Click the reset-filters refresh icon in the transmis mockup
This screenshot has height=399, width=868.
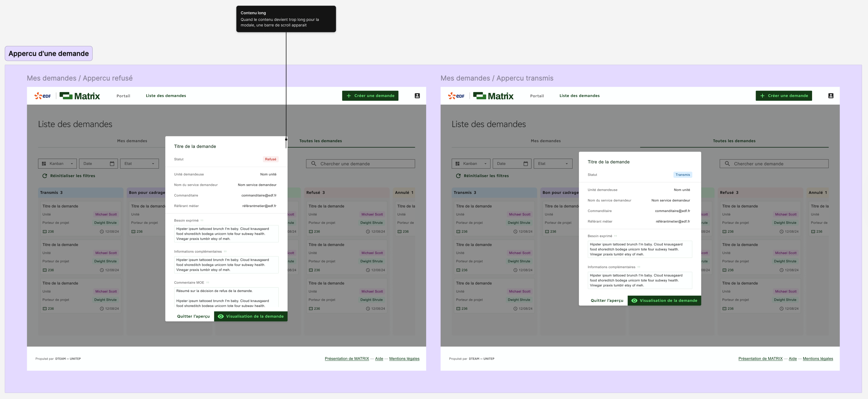[458, 176]
